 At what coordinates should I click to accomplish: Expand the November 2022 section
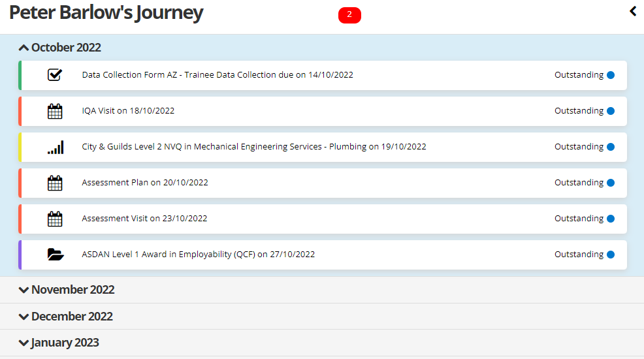67,290
